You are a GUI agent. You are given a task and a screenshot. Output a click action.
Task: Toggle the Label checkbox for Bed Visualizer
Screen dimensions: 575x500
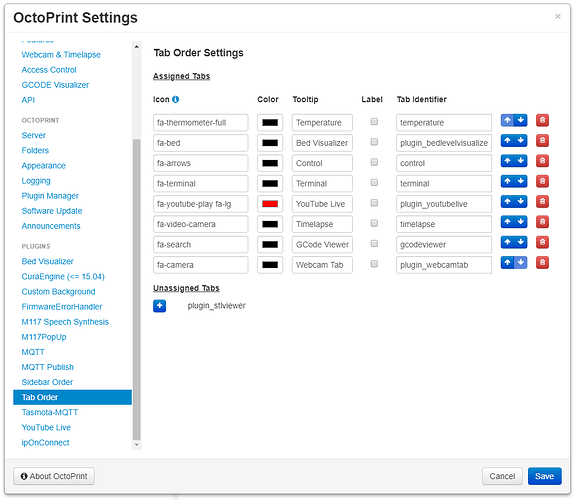point(374,142)
